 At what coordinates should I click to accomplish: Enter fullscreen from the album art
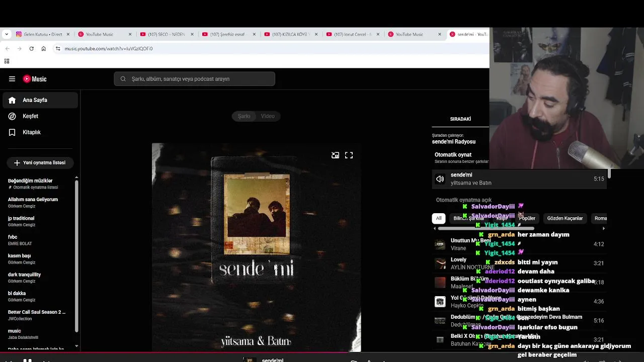click(x=349, y=155)
